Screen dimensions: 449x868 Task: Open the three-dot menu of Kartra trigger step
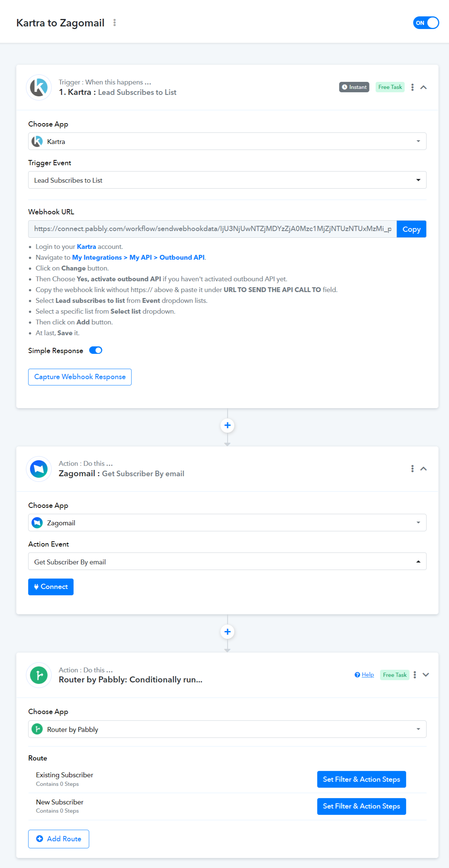(412, 87)
